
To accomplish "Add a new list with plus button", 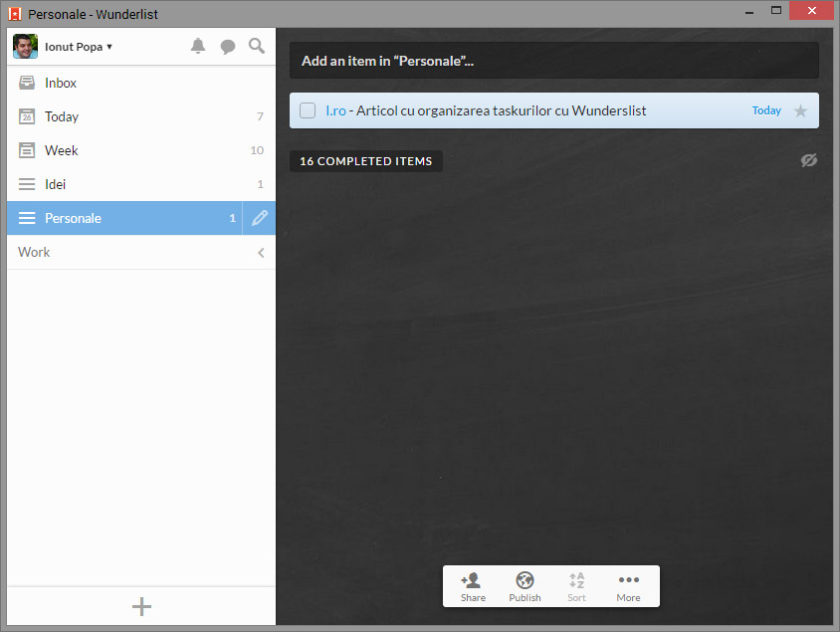I will [141, 606].
